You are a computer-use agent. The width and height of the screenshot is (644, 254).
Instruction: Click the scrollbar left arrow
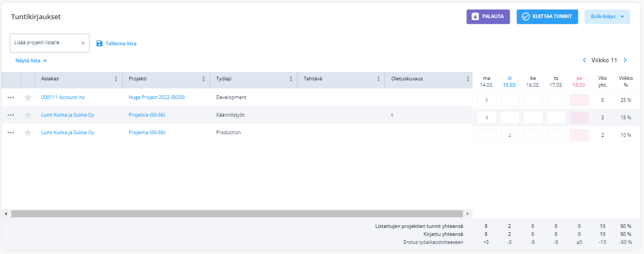[6, 214]
